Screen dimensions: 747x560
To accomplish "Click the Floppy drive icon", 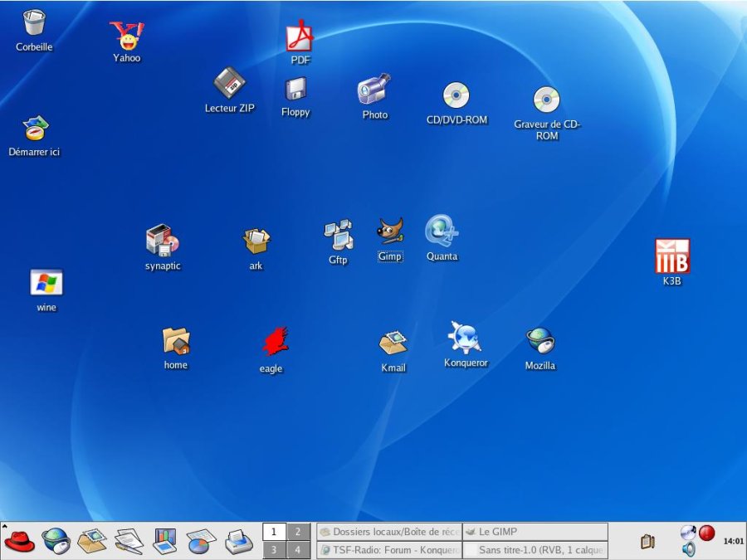I will click(x=295, y=89).
